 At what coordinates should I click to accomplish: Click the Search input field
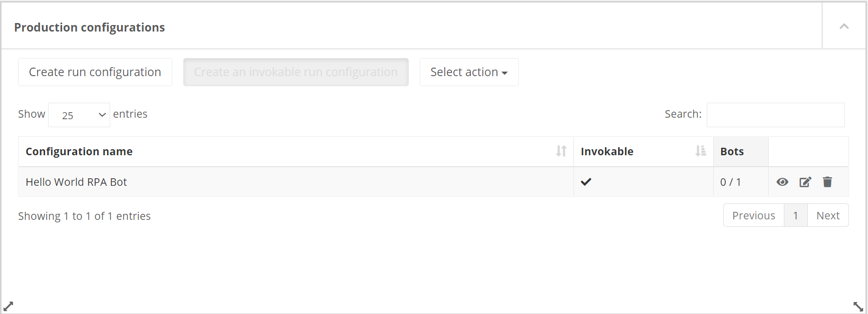click(775, 115)
